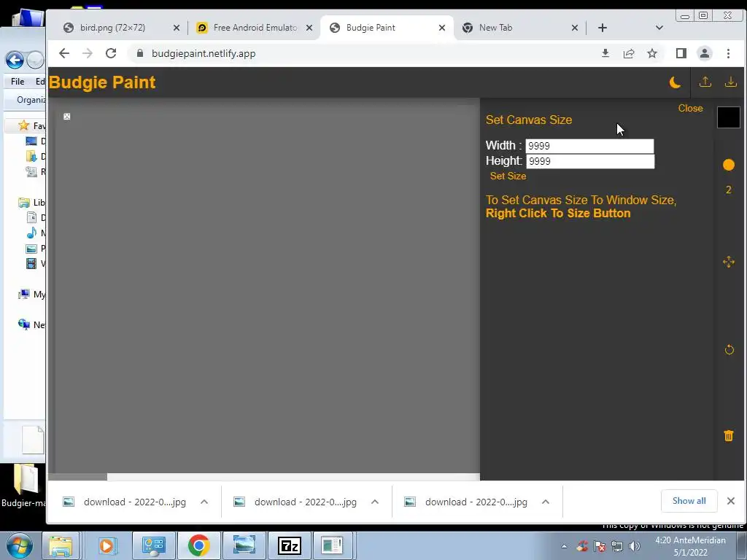
Task: Open media player from taskbar
Action: (x=107, y=545)
